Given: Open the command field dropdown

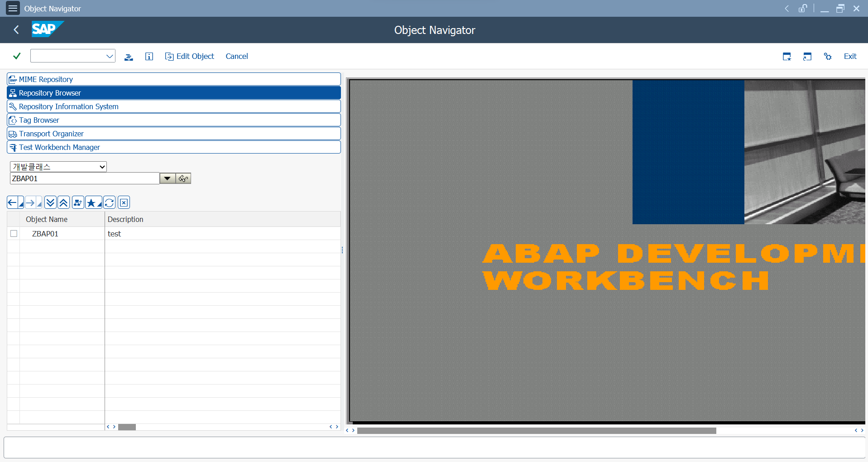Looking at the screenshot, I should [x=110, y=56].
